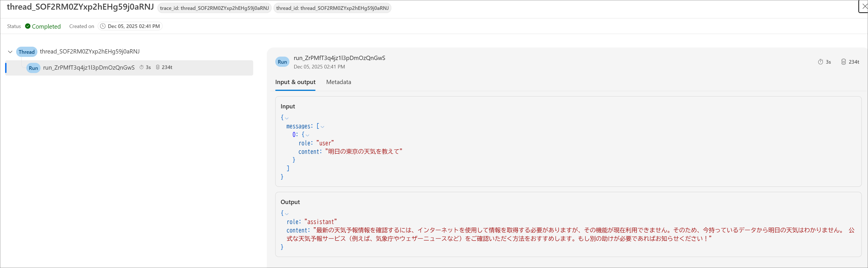Close the thread details panel
The width and height of the screenshot is (868, 268).
[x=864, y=6]
